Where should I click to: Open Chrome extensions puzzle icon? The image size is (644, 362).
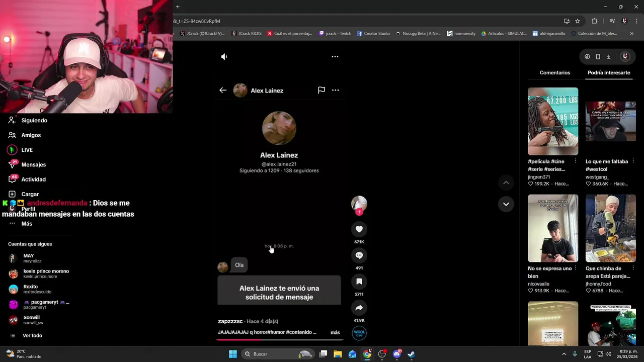coord(595,21)
